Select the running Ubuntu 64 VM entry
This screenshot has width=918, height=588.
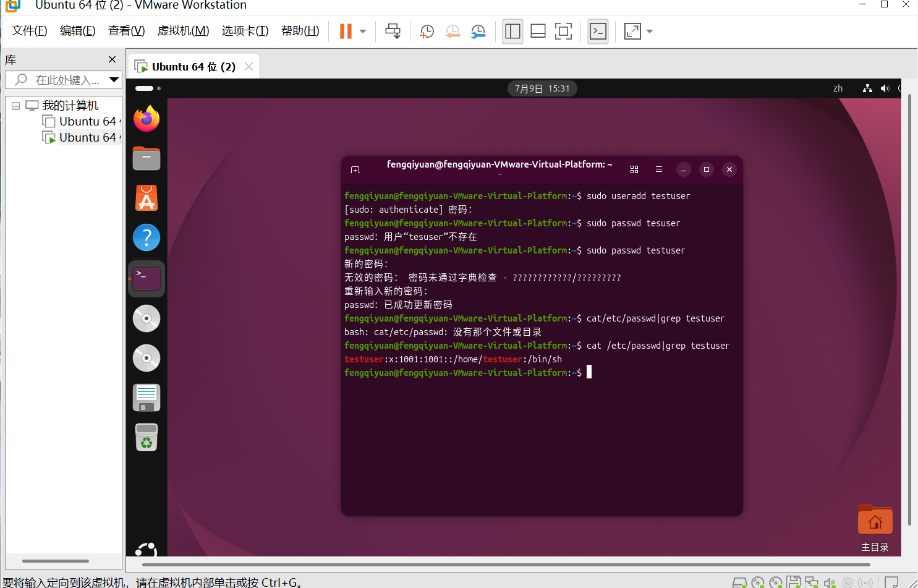[x=82, y=137]
